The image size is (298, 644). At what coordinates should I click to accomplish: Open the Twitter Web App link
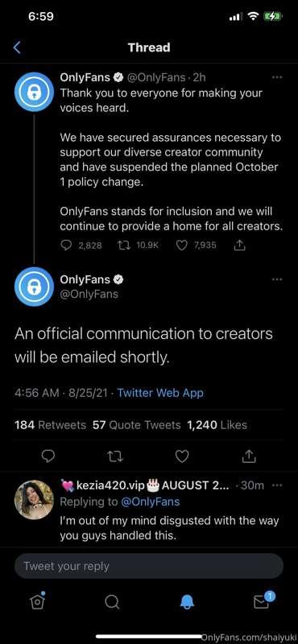point(160,393)
